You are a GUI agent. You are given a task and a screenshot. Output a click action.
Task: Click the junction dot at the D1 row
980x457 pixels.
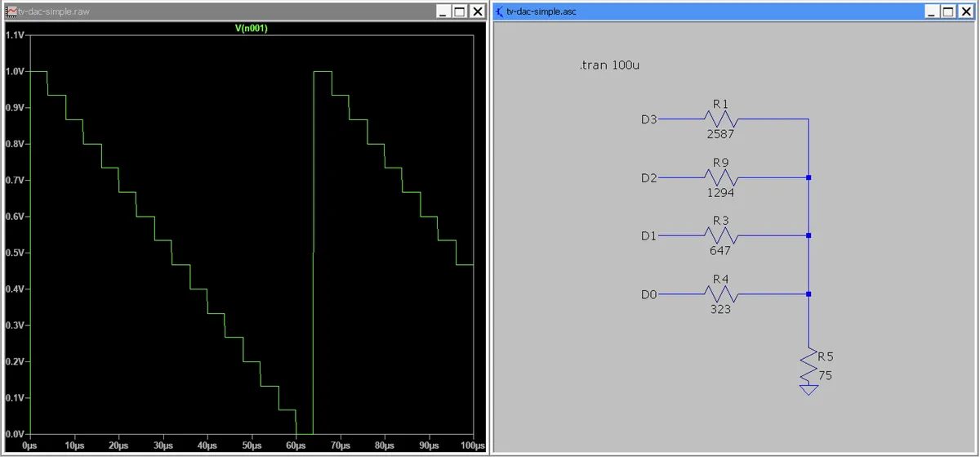pos(808,235)
